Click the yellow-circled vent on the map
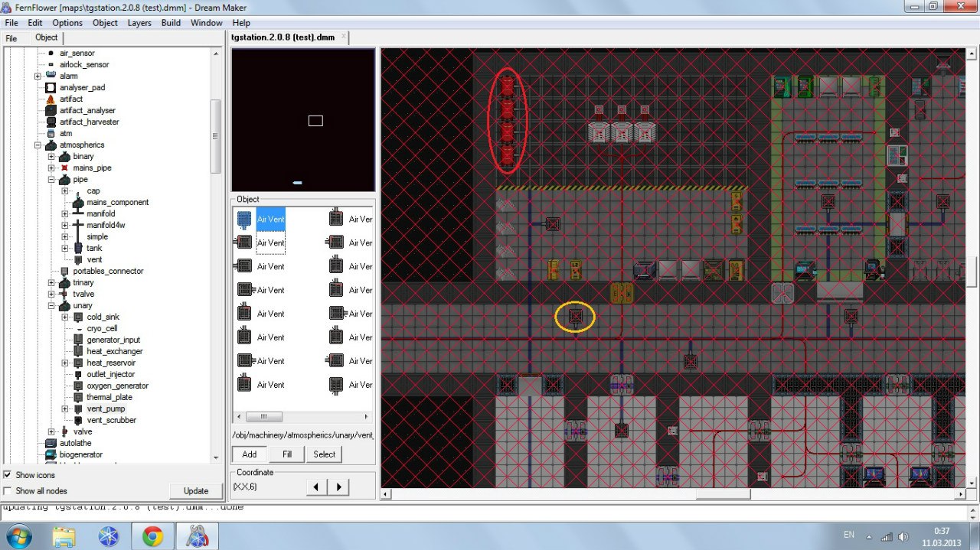The image size is (980, 550). coord(576,316)
